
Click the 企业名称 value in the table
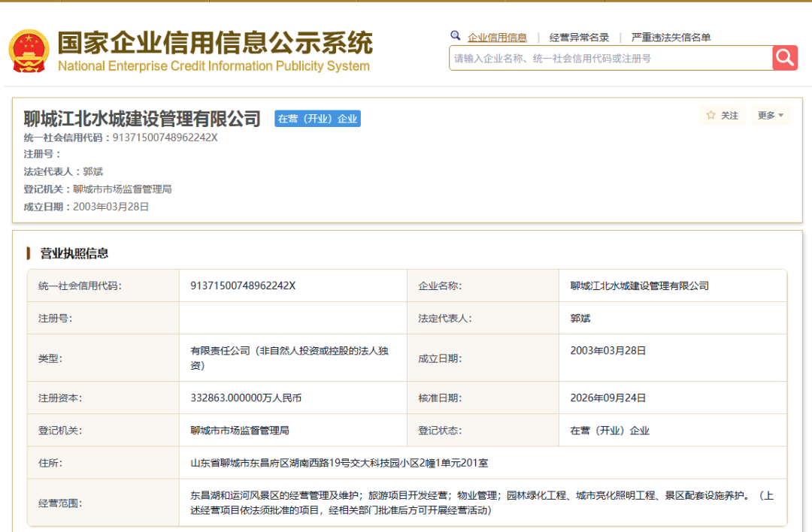point(639,286)
